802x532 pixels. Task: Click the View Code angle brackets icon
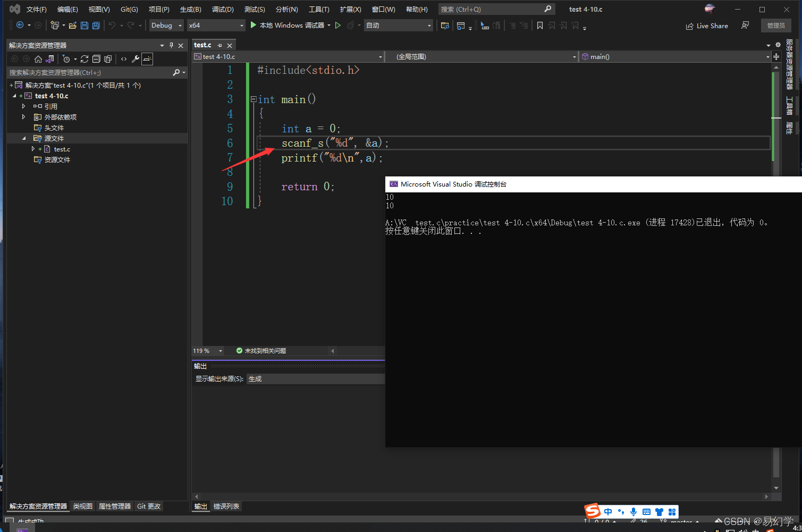pos(124,59)
